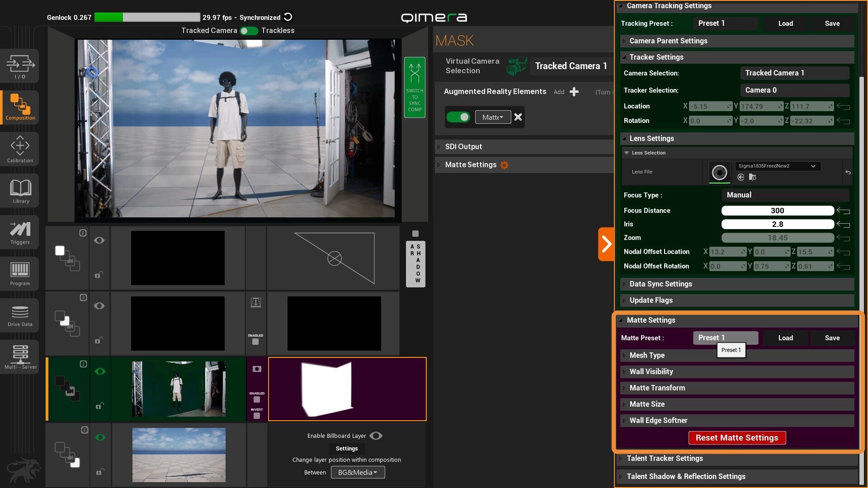The image size is (868, 488).
Task: Open the I/O sidebar panel
Action: click(20, 66)
